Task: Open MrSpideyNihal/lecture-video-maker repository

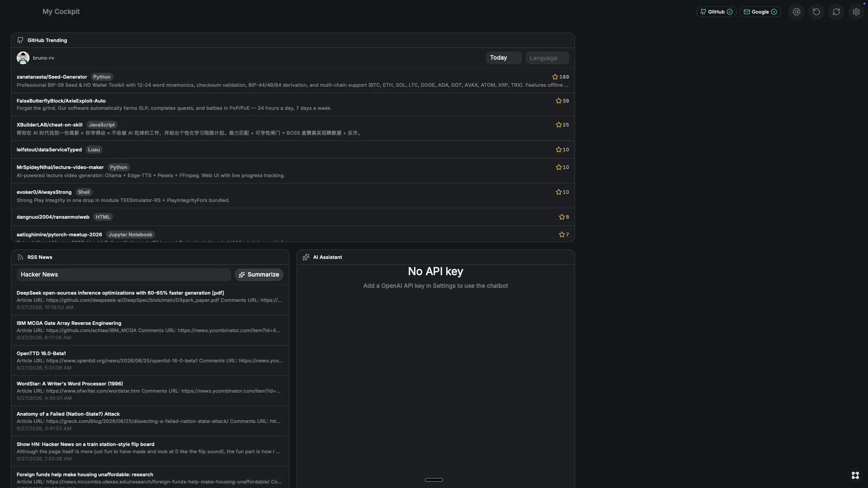Action: click(x=60, y=167)
